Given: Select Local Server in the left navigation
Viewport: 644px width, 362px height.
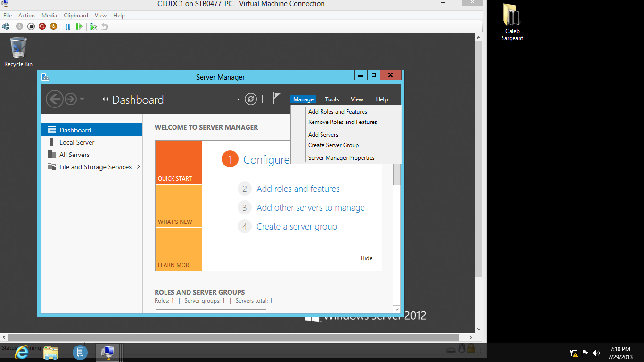Looking at the screenshot, I should pos(91,142).
